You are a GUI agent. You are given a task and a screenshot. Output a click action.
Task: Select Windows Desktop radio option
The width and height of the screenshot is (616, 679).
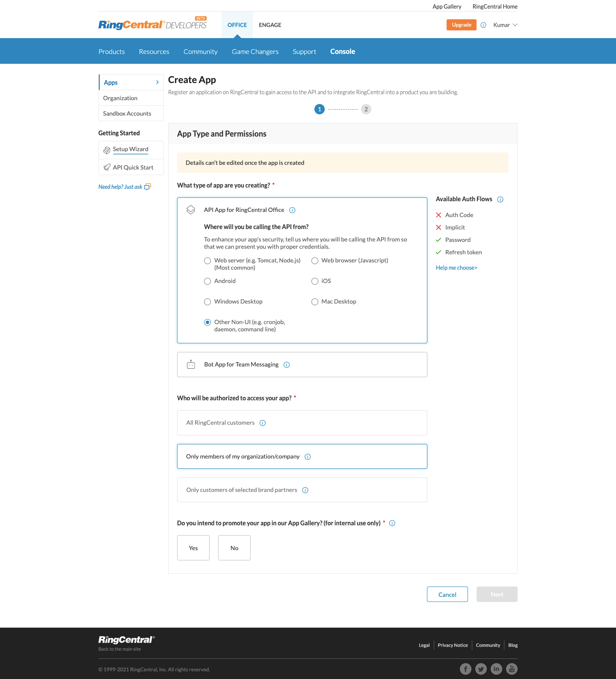207,302
